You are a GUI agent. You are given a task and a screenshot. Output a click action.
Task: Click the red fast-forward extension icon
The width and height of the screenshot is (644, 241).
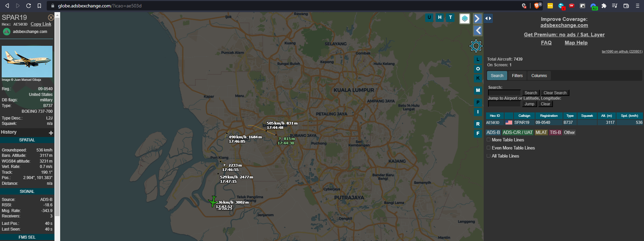[x=572, y=6]
